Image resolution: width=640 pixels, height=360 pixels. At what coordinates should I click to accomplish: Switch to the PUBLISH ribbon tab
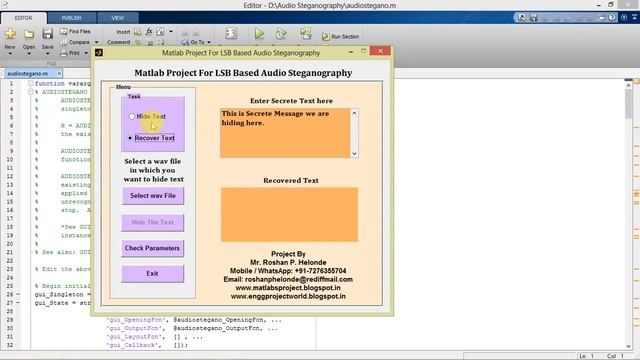point(71,18)
